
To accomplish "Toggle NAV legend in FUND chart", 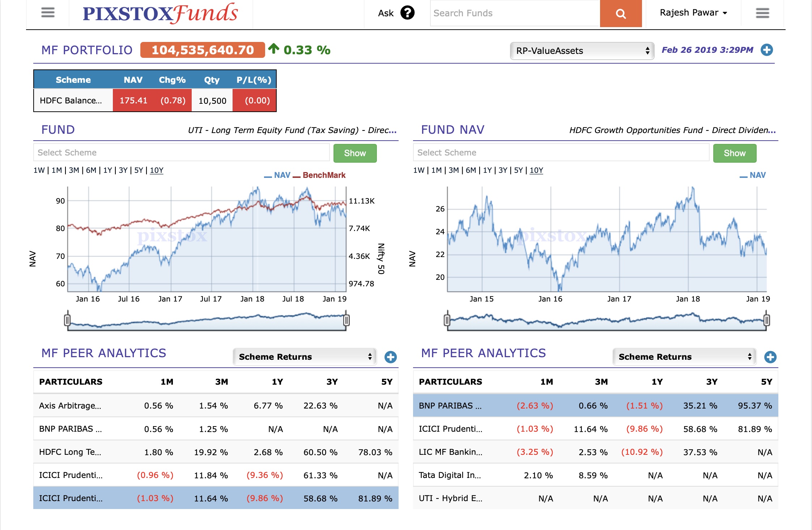I will pos(277,175).
